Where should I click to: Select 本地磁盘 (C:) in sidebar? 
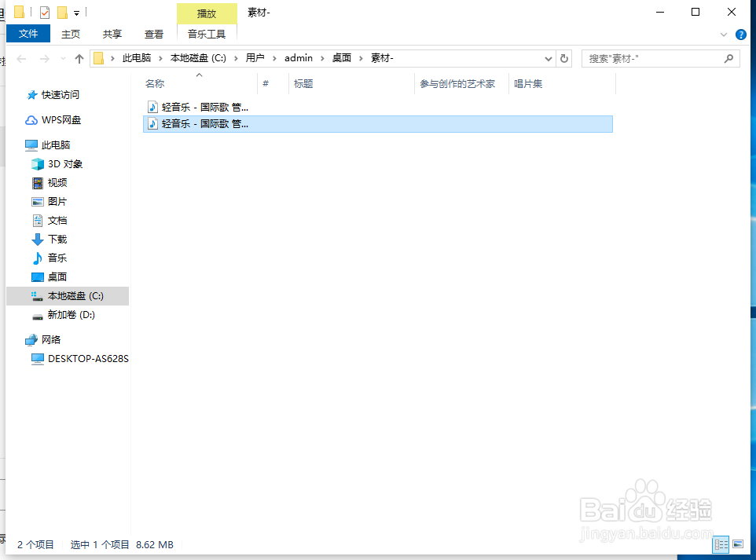68,296
